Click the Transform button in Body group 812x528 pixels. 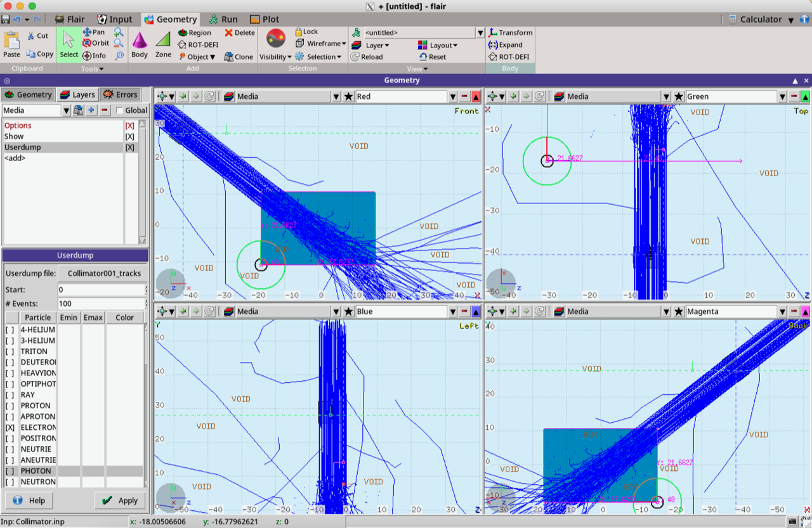[x=511, y=33]
